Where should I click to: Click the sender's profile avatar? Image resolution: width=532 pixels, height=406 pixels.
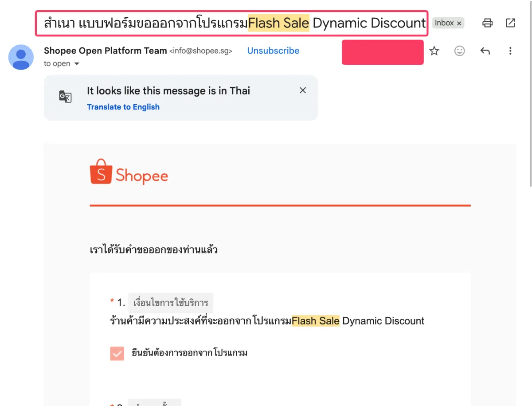21,57
